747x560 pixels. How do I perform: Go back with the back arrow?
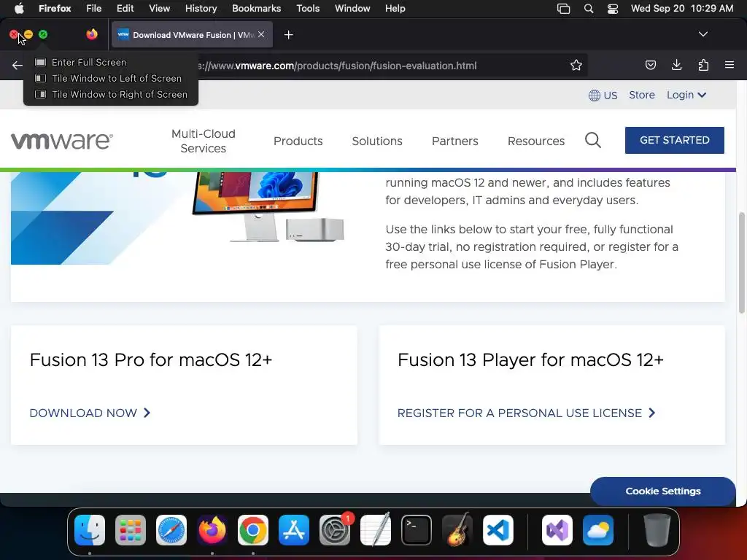(18, 65)
